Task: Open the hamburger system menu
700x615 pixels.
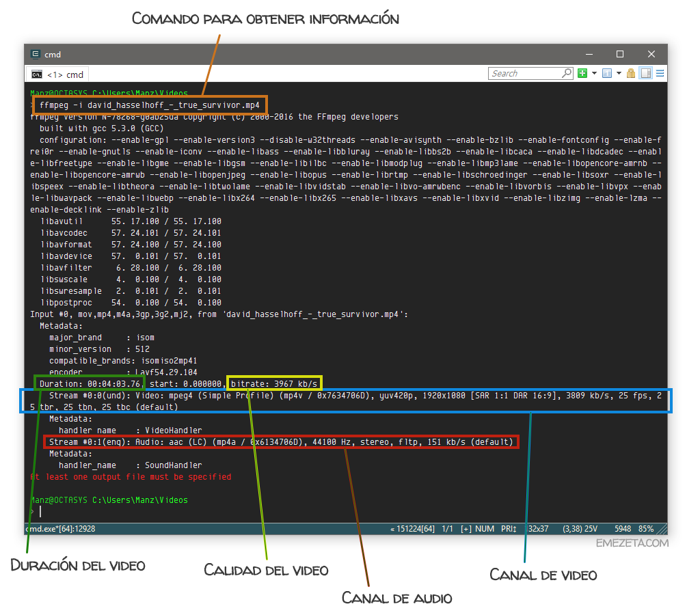Action: tap(660, 73)
